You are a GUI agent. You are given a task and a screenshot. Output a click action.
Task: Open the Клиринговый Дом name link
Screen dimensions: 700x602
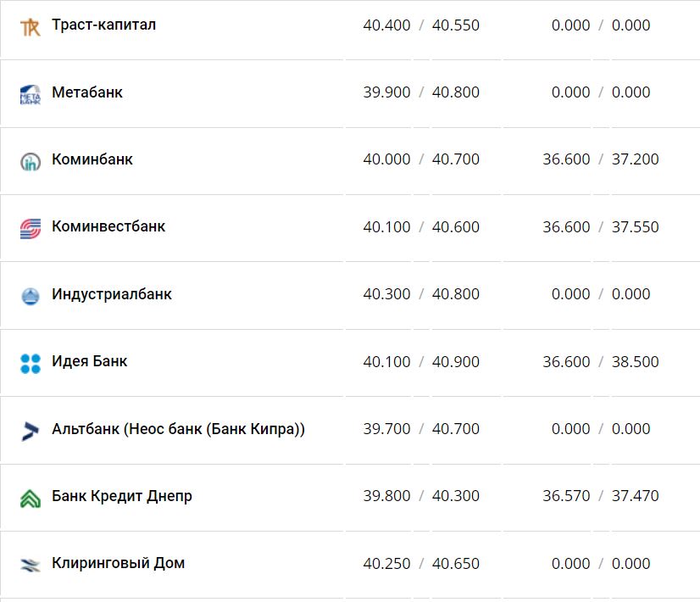tap(118, 563)
